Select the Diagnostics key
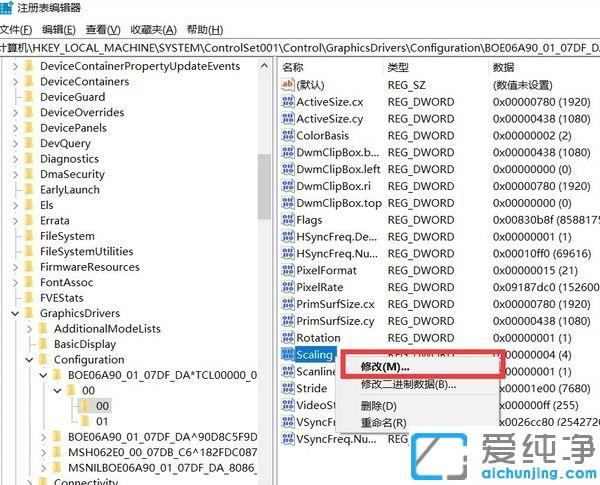 (69, 159)
